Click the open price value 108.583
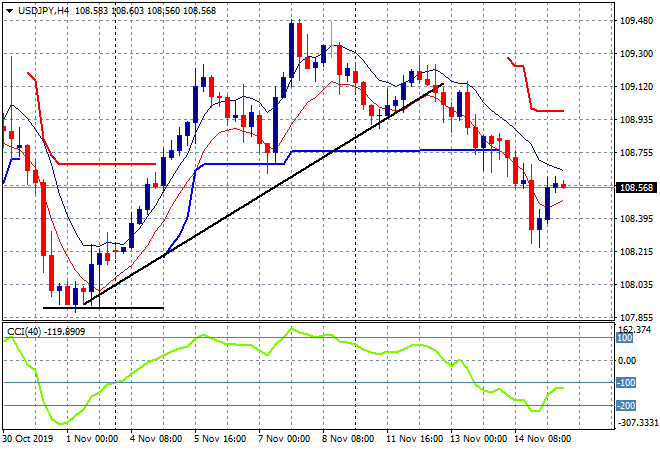This screenshot has width=660, height=450. point(92,11)
